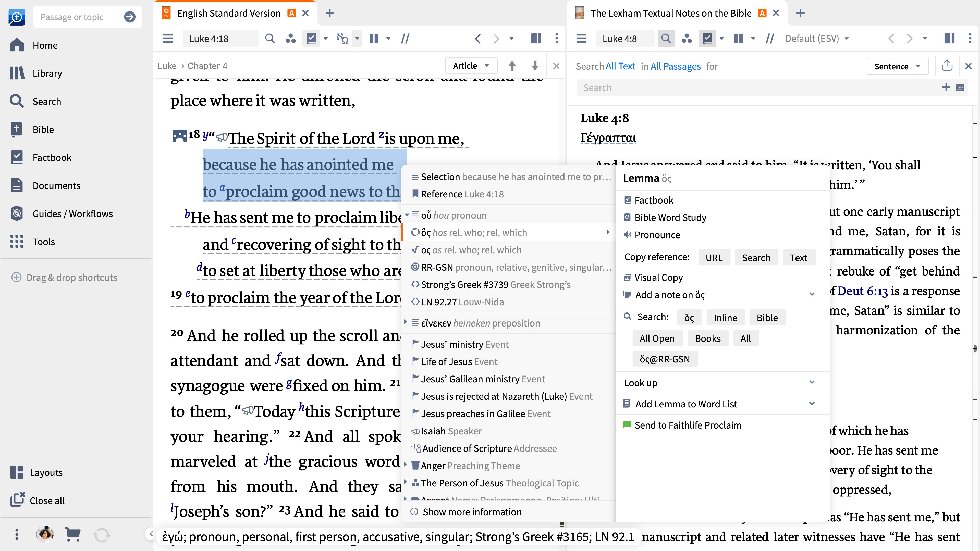Go back in ESV panel history
Image resolution: width=980 pixels, height=551 pixels.
[478, 39]
